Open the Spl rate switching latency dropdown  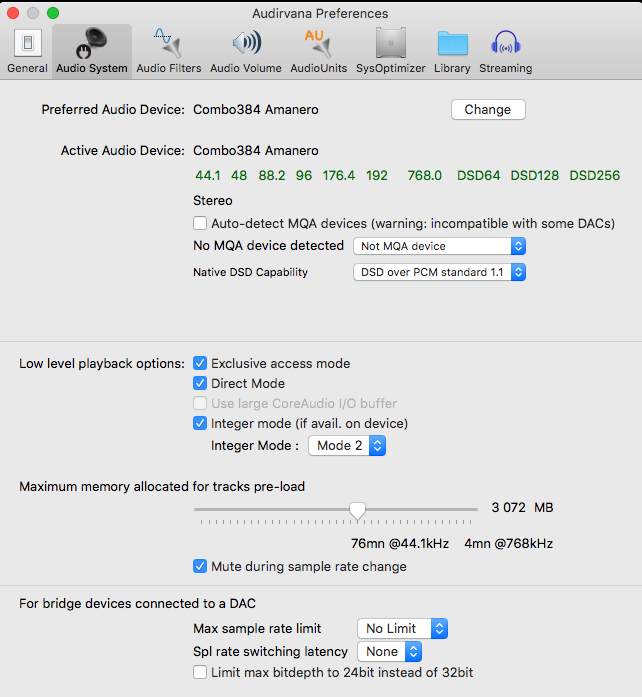(390, 651)
